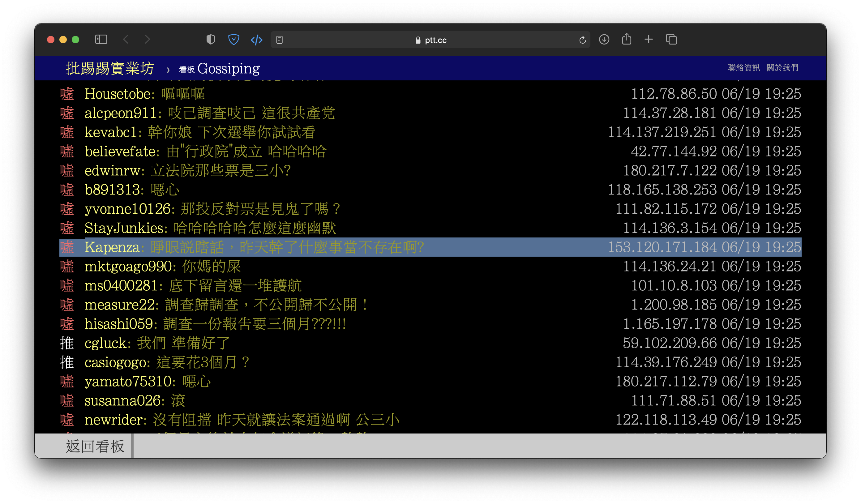Image resolution: width=861 pixels, height=504 pixels.
Task: Toggle the Safari sidebar icon
Action: tap(101, 40)
